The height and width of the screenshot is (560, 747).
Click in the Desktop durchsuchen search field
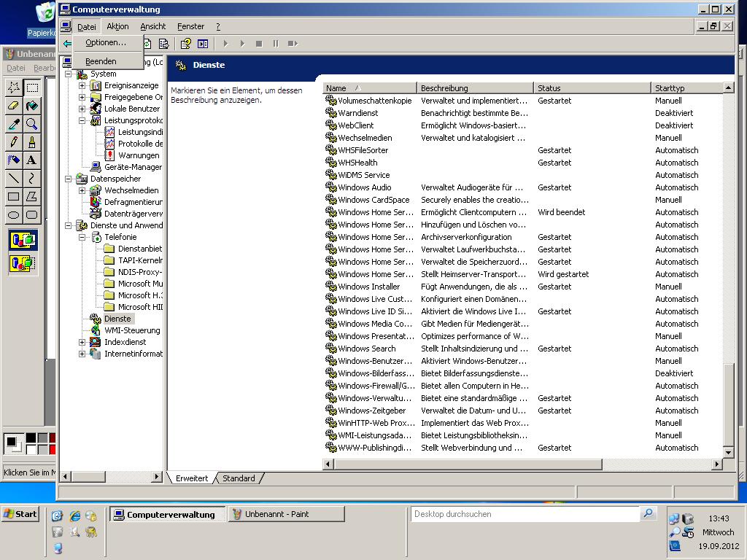point(525,514)
